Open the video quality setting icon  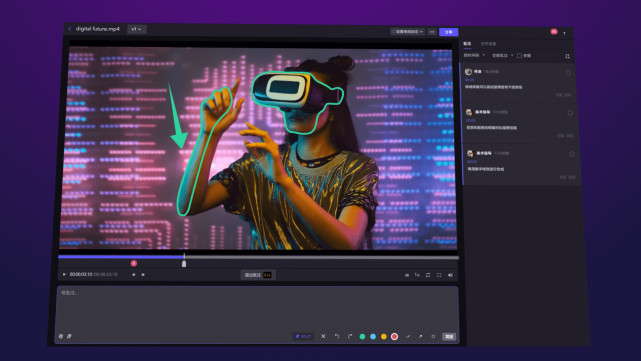click(407, 275)
